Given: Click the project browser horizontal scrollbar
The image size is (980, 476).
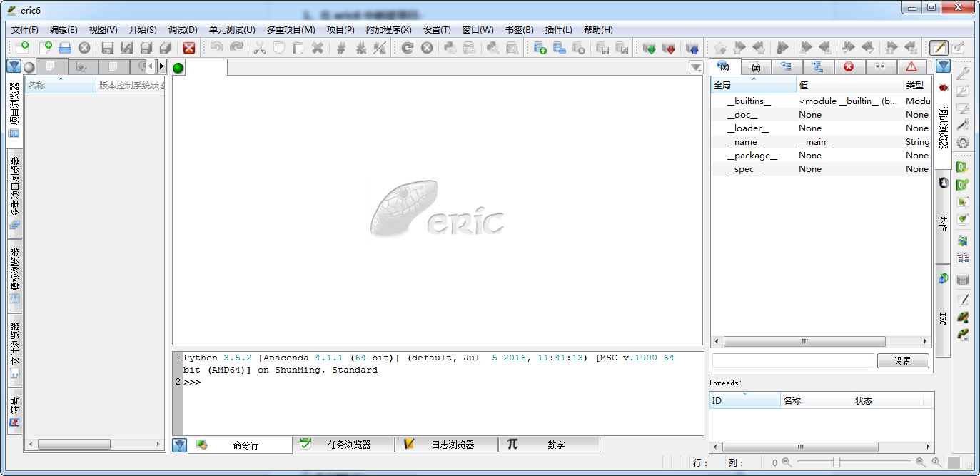Looking at the screenshot, I should click(x=94, y=445).
